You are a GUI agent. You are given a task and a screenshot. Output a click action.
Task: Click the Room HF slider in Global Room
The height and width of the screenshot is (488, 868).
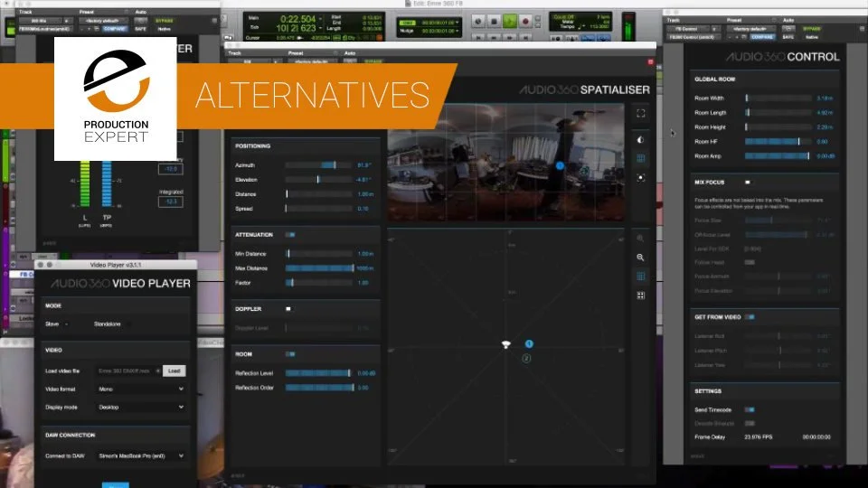click(778, 142)
